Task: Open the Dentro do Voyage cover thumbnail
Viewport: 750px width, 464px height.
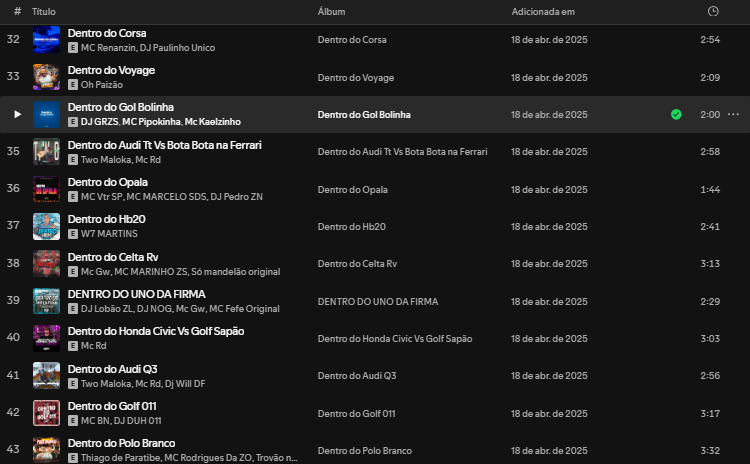Action: tap(46, 77)
